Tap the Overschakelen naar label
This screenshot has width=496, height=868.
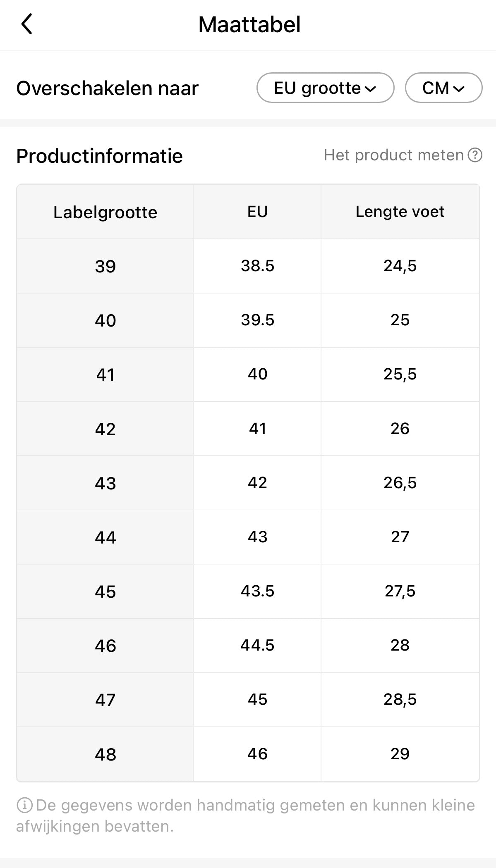point(108,88)
